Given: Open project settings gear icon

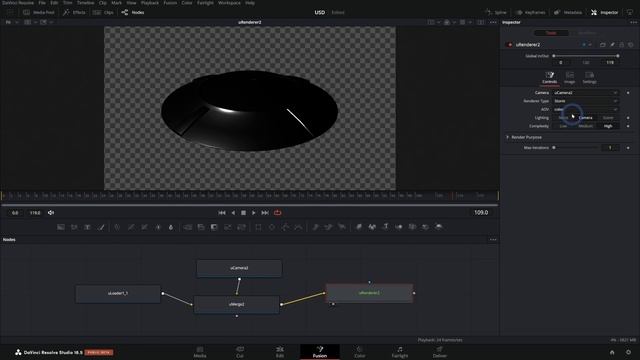Looking at the screenshot, I should click(628, 352).
